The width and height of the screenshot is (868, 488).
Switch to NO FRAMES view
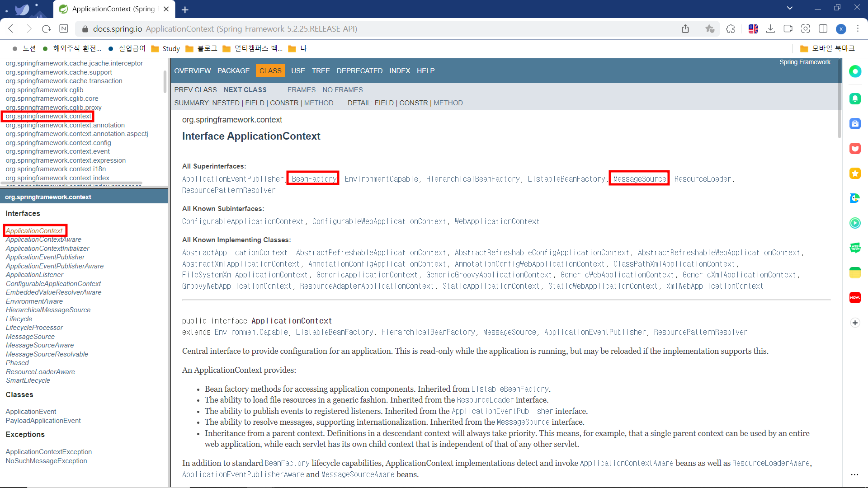coord(343,90)
